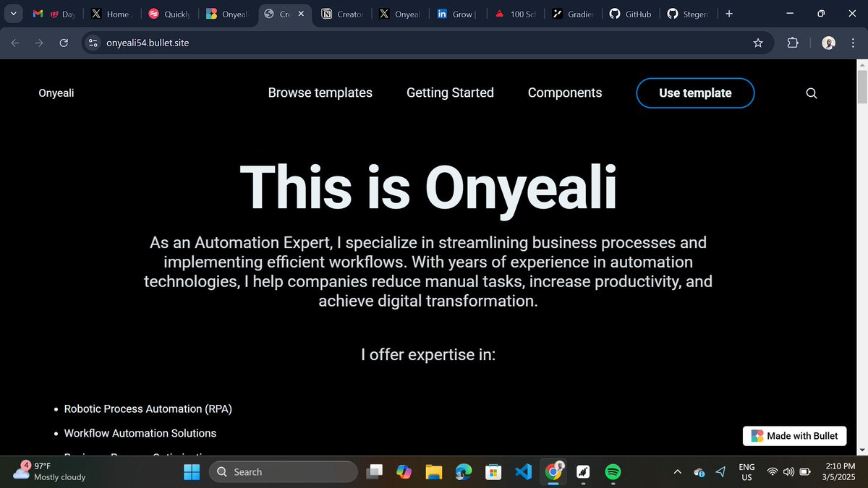Expand the tab search dropdown arrow
Screen dimensions: 868x488
coord(14,14)
